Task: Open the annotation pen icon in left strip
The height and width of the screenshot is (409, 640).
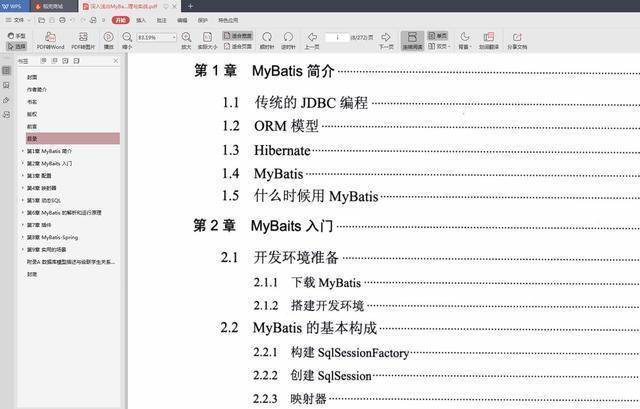Action: [6, 100]
